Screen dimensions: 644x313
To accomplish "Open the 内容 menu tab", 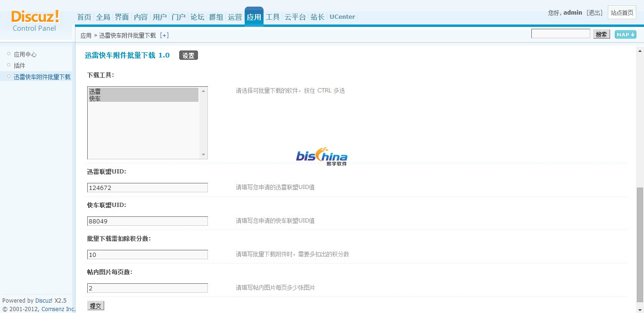I will [x=140, y=17].
